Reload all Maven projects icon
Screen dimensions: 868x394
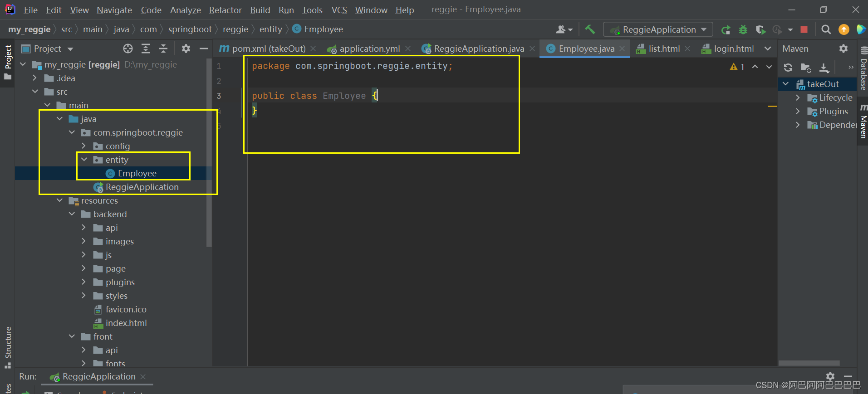(788, 68)
